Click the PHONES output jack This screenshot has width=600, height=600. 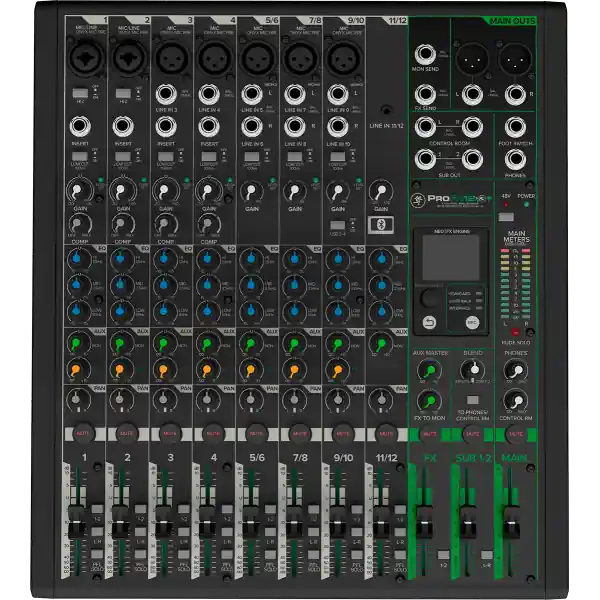coord(515,159)
